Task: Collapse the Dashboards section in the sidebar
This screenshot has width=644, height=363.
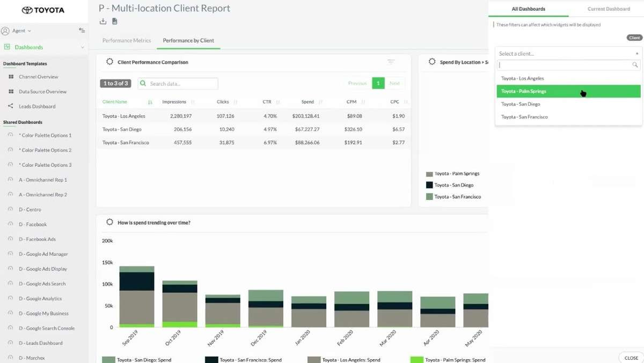Action: point(82,47)
